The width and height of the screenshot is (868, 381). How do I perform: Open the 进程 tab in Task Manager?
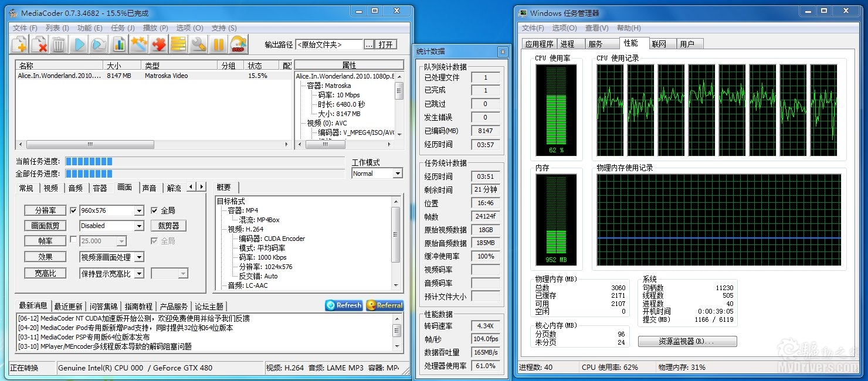[x=567, y=44]
